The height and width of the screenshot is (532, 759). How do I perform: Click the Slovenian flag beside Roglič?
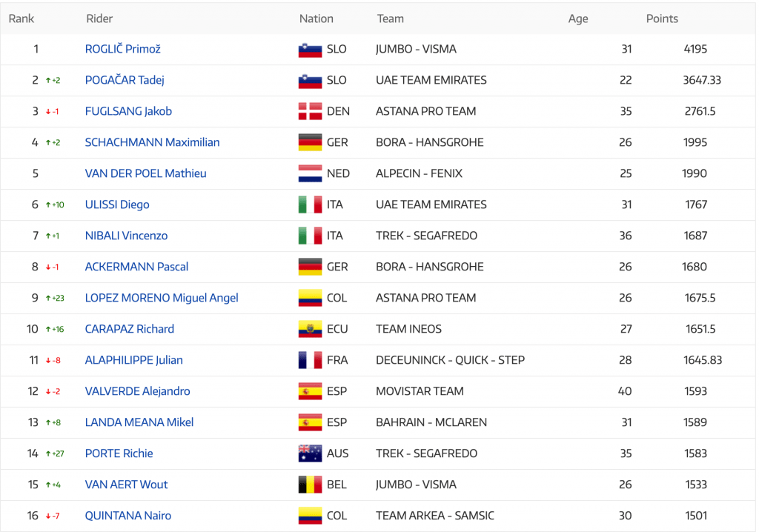310,50
